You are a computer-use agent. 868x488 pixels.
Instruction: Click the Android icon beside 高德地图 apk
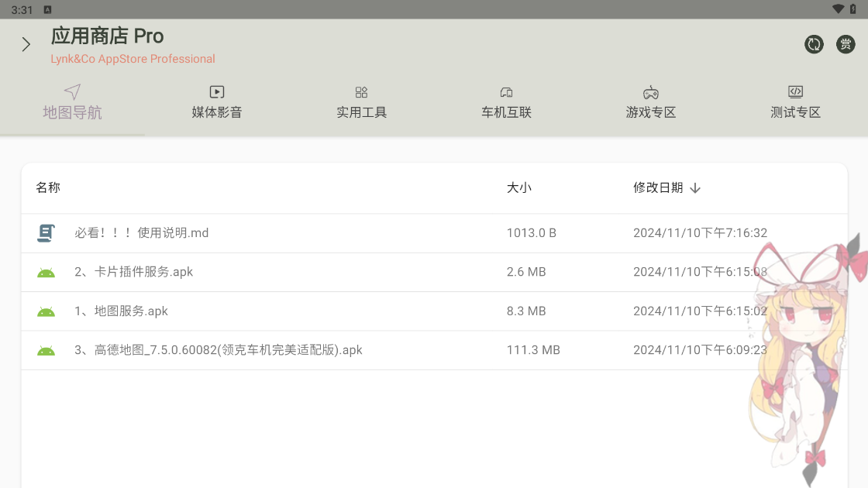point(46,351)
